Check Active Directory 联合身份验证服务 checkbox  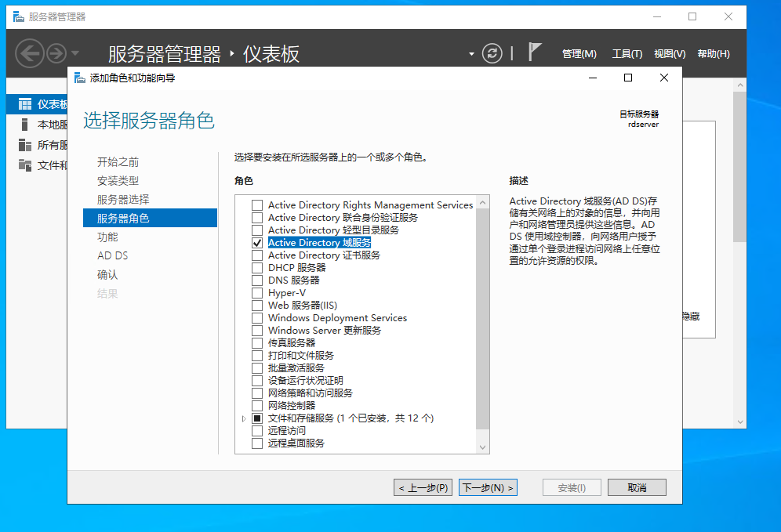pos(257,218)
